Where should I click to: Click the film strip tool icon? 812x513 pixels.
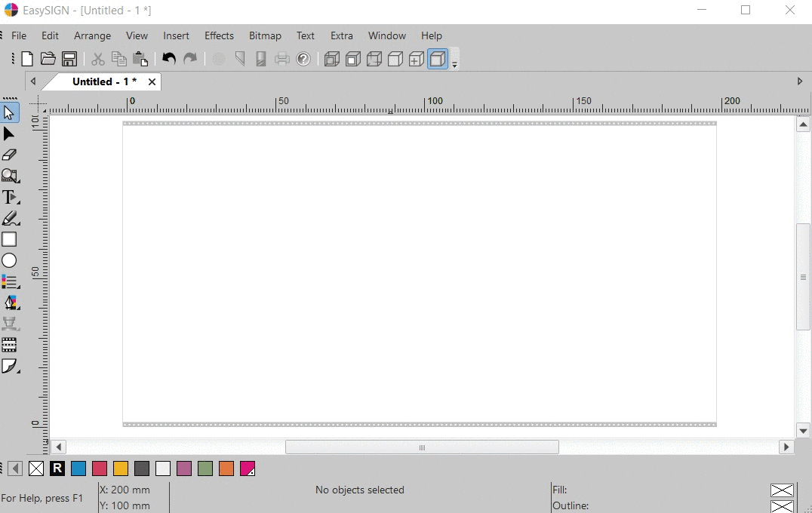click(9, 345)
